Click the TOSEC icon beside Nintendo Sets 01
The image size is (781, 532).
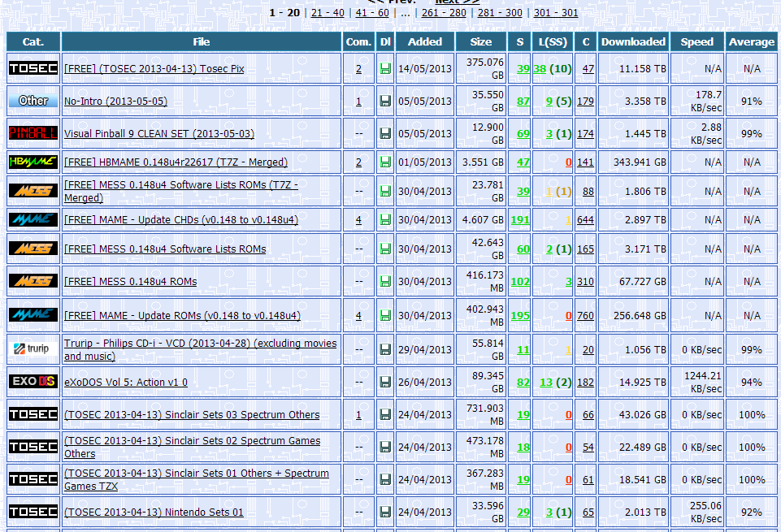[33, 512]
